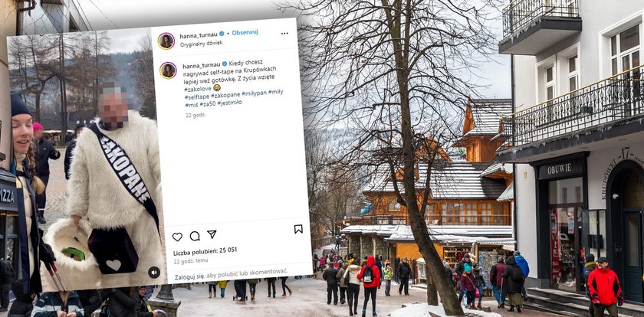Viewport: 644px width, 317px height.
Task: Open the three-dot more options menu
Action: tap(284, 33)
